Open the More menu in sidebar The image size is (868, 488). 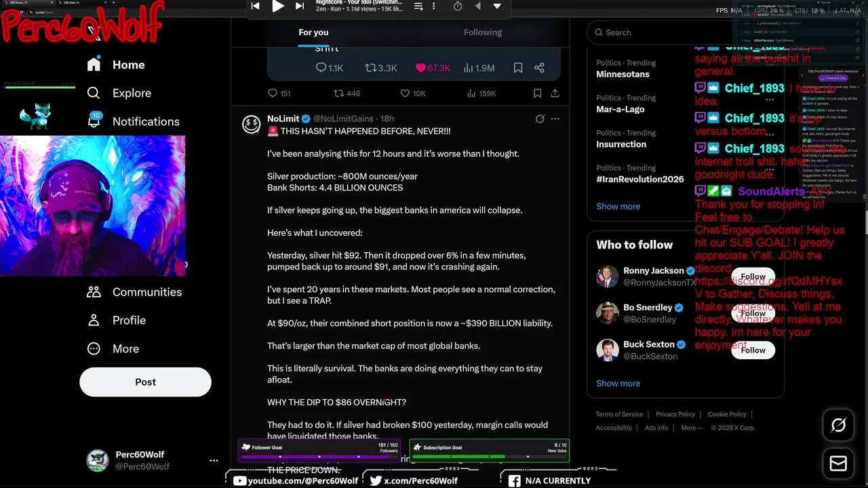(113, 348)
